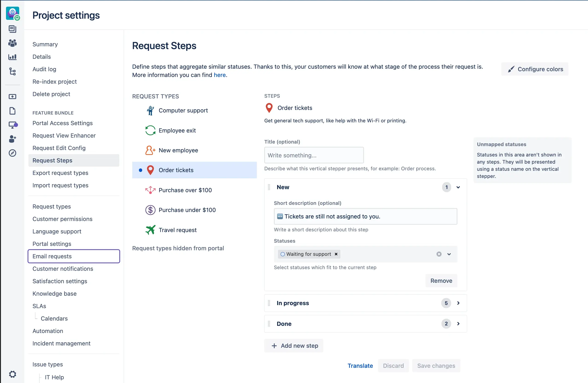The width and height of the screenshot is (588, 383).
Task: Open the reports bar chart icon
Action: 12,57
